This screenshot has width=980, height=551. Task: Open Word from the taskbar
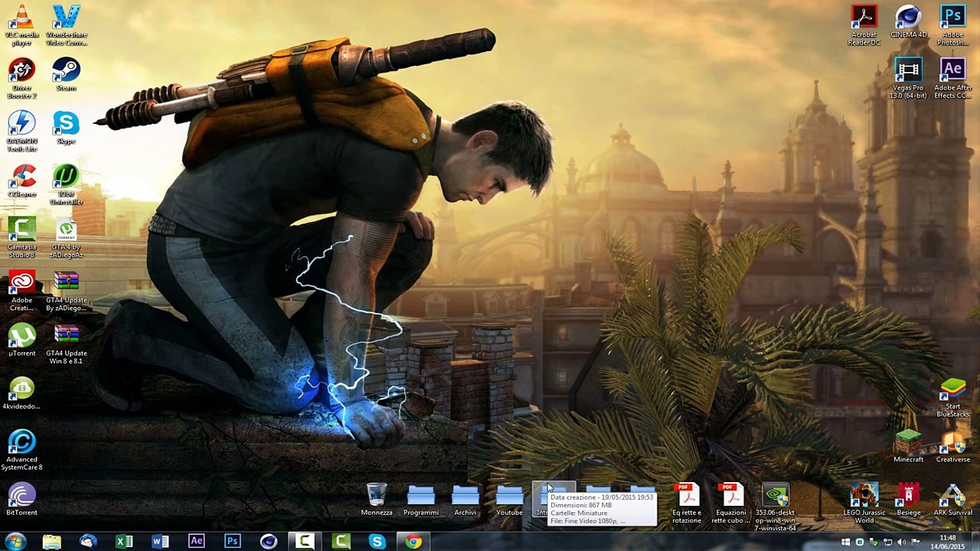160,542
